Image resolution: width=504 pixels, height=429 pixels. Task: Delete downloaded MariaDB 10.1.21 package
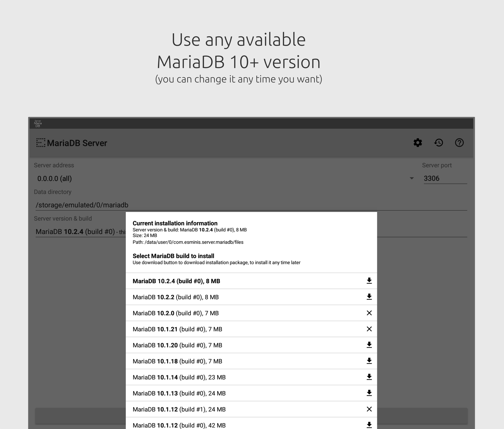coord(369,329)
